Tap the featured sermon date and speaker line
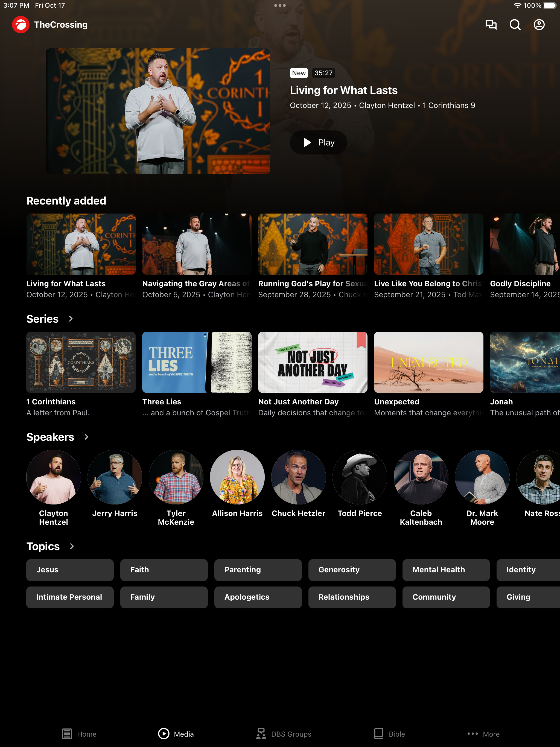This screenshot has width=560, height=747. (382, 106)
